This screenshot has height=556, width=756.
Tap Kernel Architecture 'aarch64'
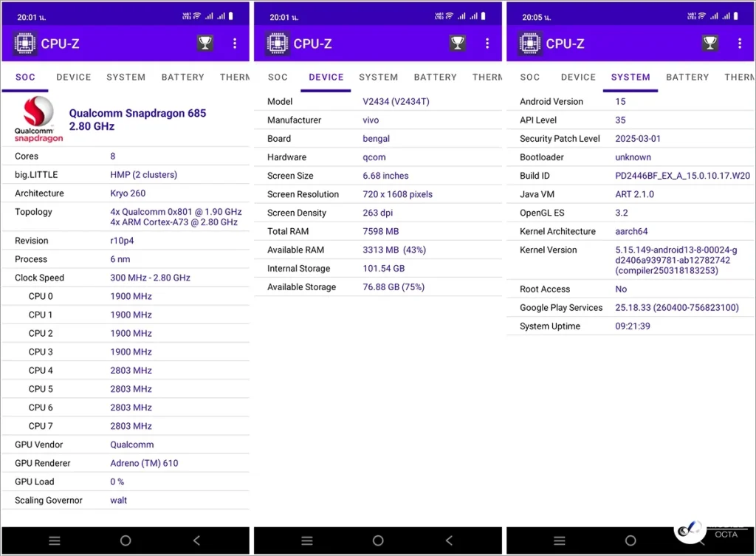click(632, 231)
